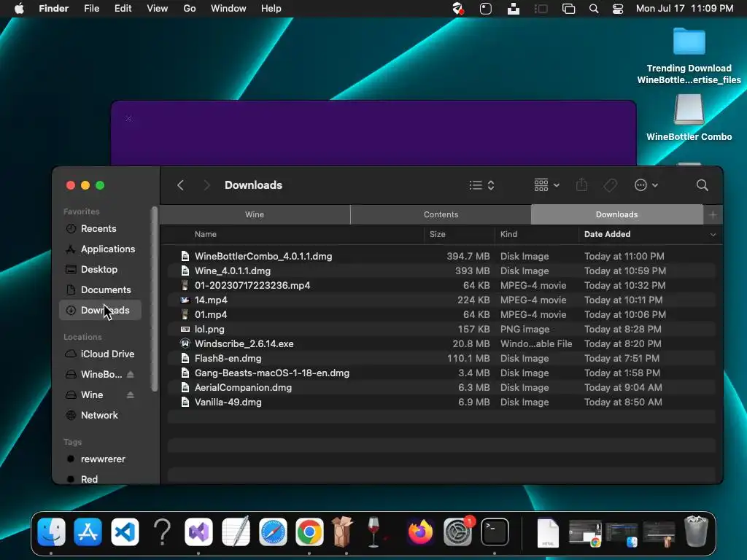Open Finder from the Dock
The height and width of the screenshot is (560, 747).
pos(51,532)
